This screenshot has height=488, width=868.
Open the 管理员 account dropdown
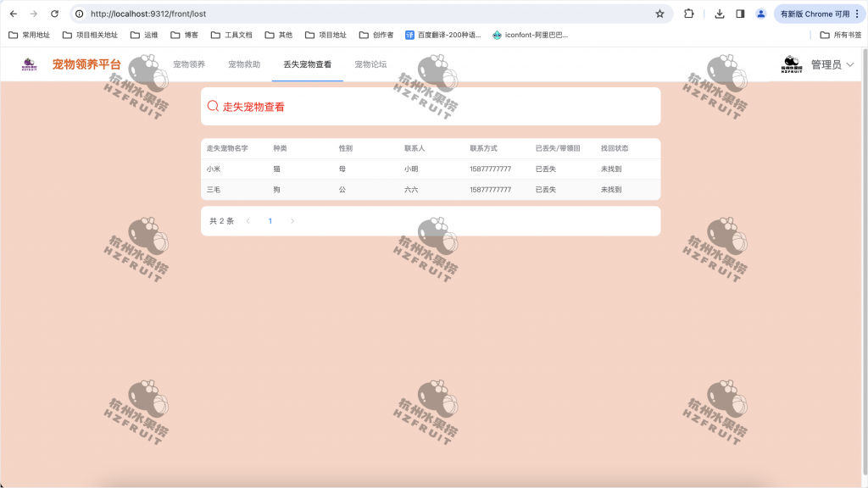coord(826,64)
